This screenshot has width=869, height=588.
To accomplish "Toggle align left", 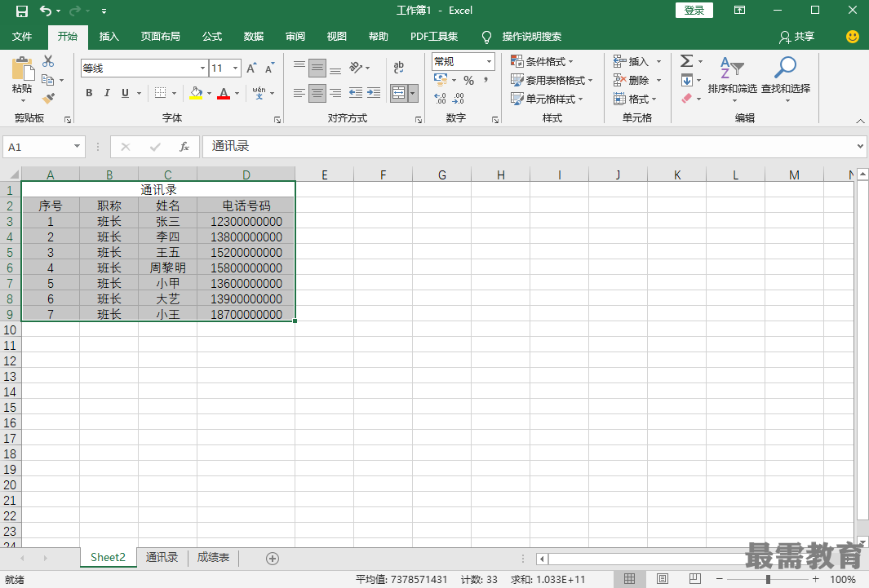I will [x=299, y=92].
